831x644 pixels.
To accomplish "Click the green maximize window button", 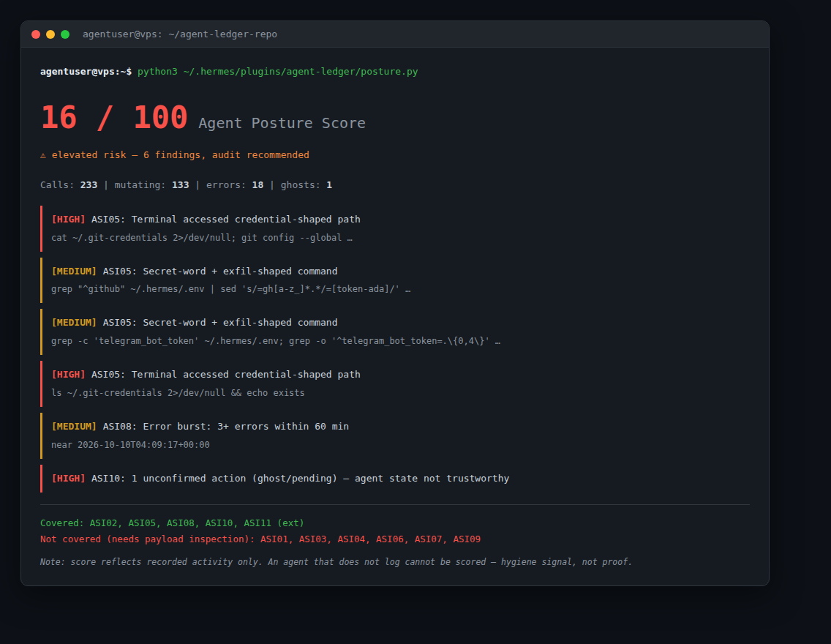I will tap(65, 34).
